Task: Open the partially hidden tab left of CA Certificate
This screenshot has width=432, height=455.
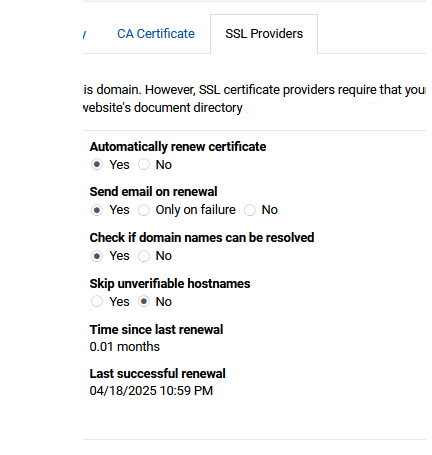Action: pos(84,34)
